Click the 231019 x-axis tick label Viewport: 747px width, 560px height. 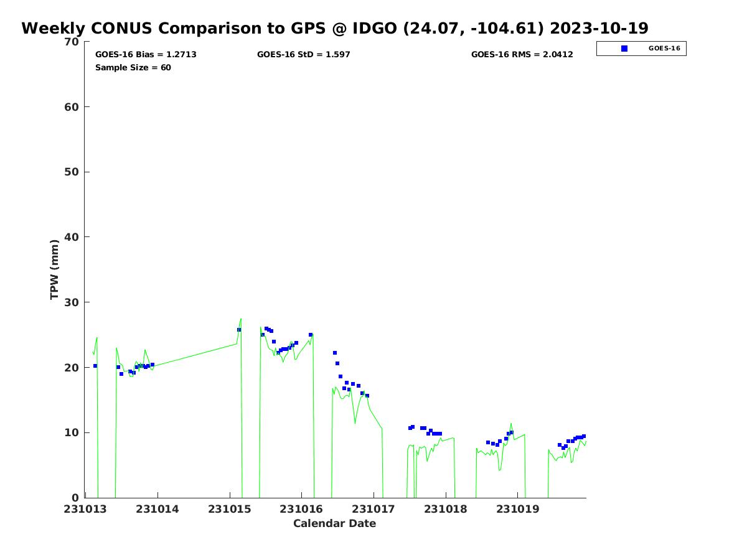coord(517,509)
